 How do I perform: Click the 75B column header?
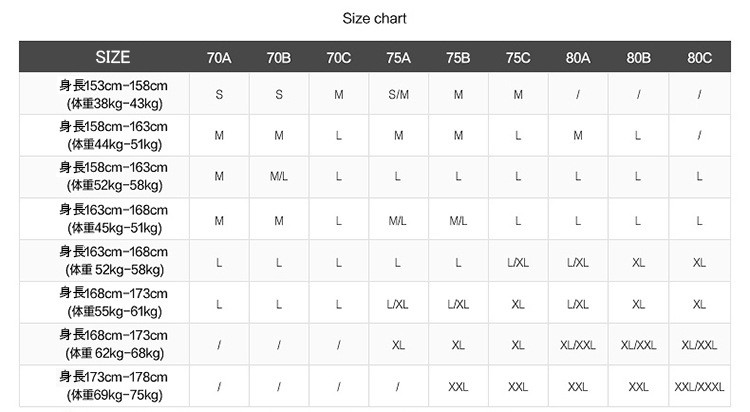pos(458,58)
